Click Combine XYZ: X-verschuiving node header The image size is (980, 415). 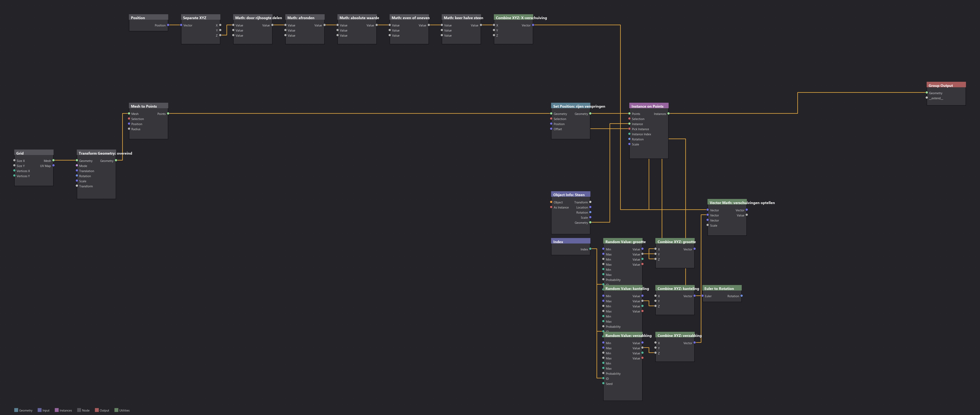coord(513,17)
